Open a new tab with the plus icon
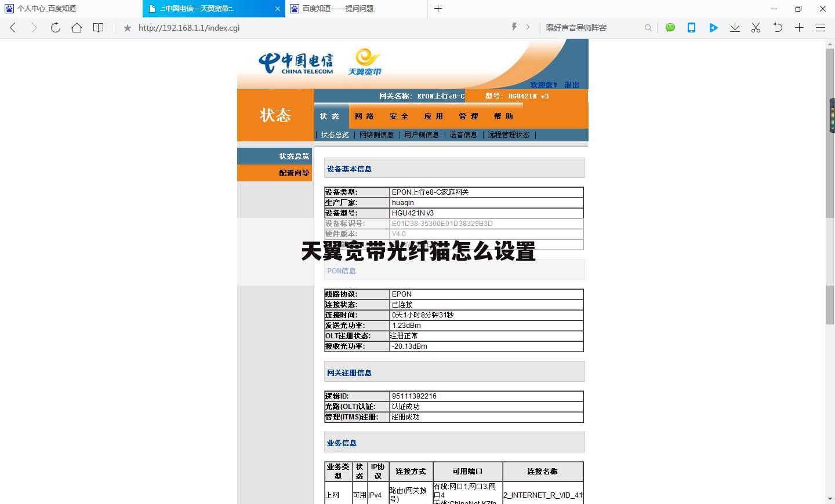 click(x=798, y=27)
